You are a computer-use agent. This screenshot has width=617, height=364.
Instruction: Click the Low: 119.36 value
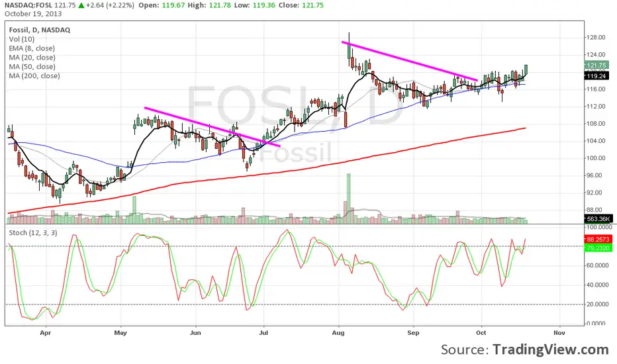[x=254, y=5]
